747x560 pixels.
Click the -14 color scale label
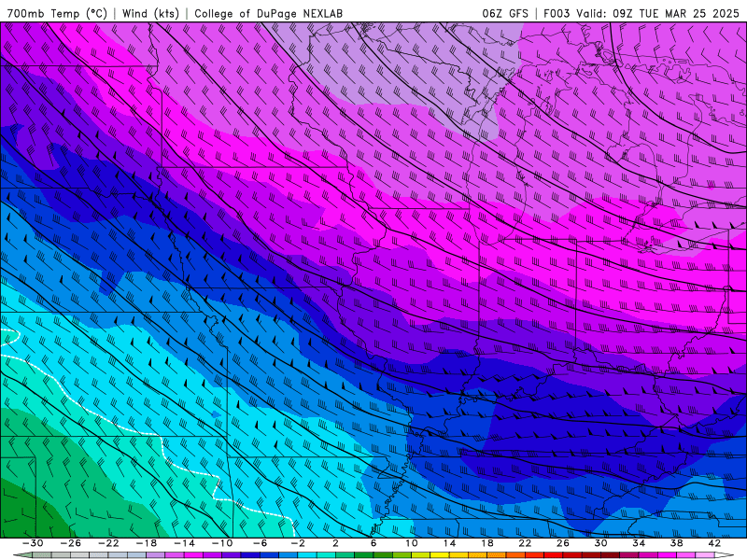tap(184, 543)
